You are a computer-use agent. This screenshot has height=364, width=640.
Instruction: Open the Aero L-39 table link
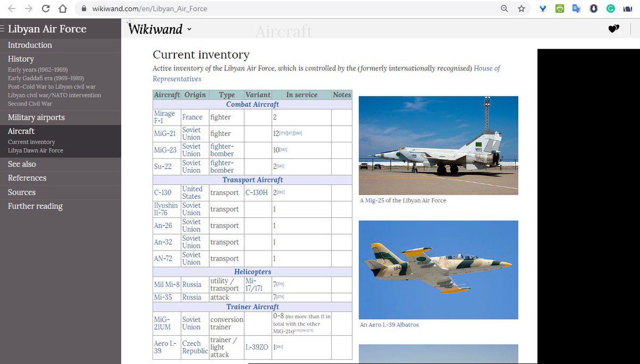[165, 347]
